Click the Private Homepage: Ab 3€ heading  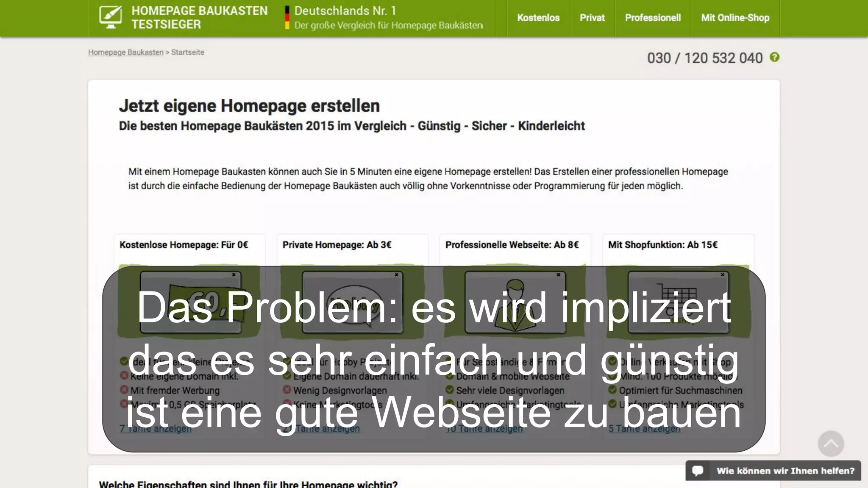337,245
